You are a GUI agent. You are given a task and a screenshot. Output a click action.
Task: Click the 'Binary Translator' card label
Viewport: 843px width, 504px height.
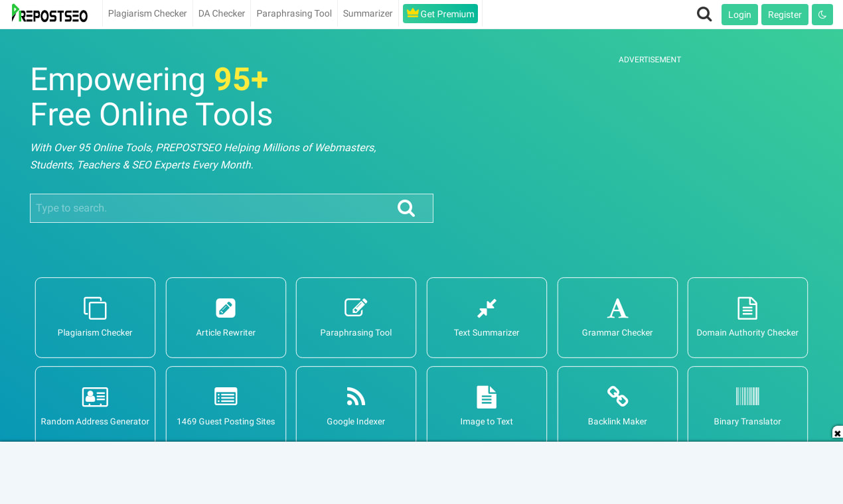pyautogui.click(x=747, y=422)
